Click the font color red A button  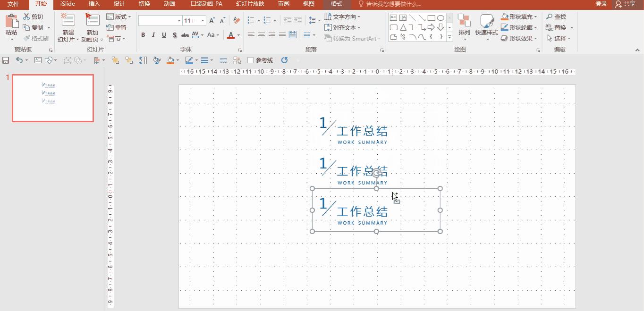[230, 35]
